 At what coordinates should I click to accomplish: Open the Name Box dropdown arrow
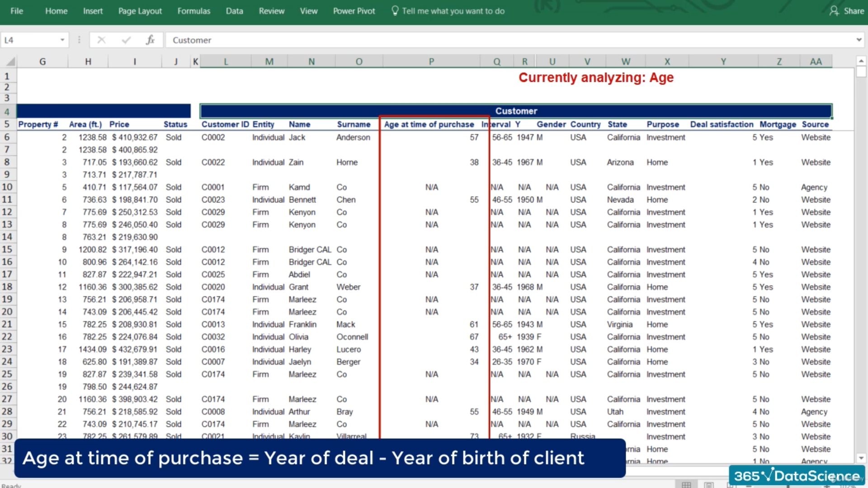click(62, 40)
